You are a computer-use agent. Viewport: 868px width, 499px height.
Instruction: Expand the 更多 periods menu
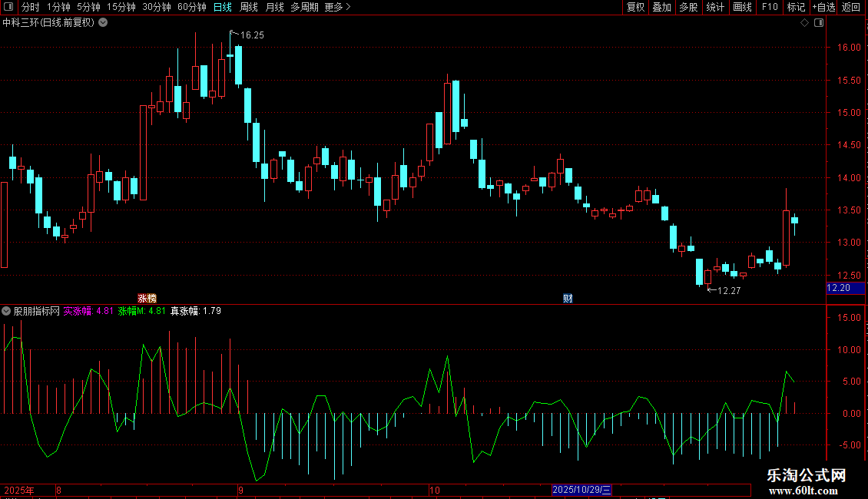337,7
